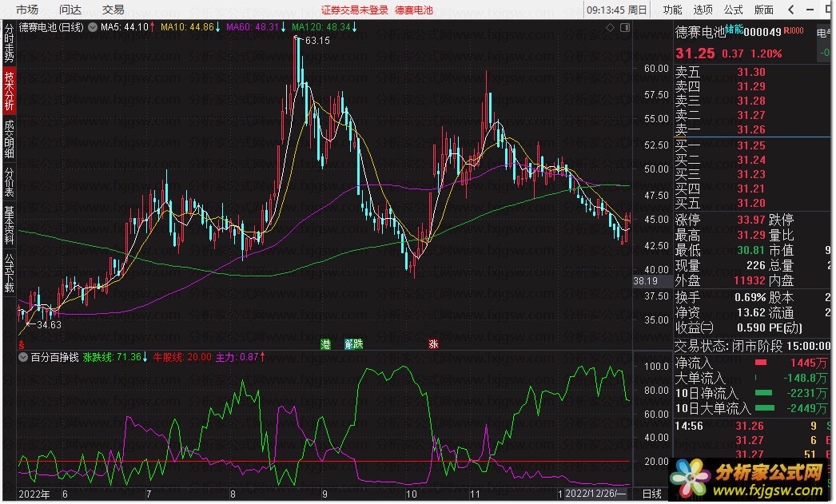Open the 版面 menu
This screenshot has height=504, width=836.
763,10
